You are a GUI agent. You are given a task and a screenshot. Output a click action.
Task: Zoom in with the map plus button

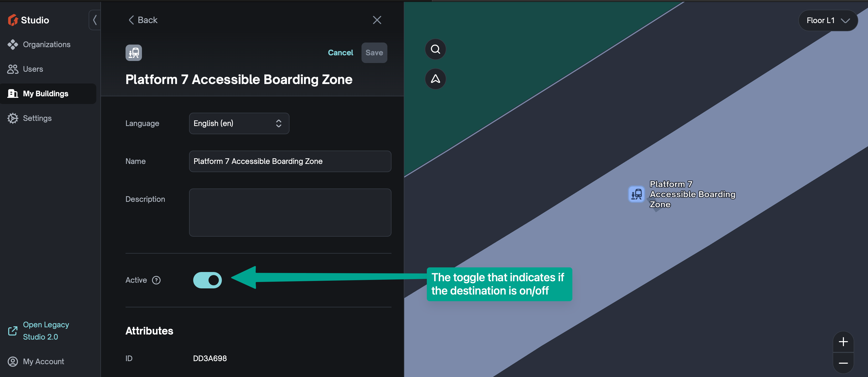point(843,342)
